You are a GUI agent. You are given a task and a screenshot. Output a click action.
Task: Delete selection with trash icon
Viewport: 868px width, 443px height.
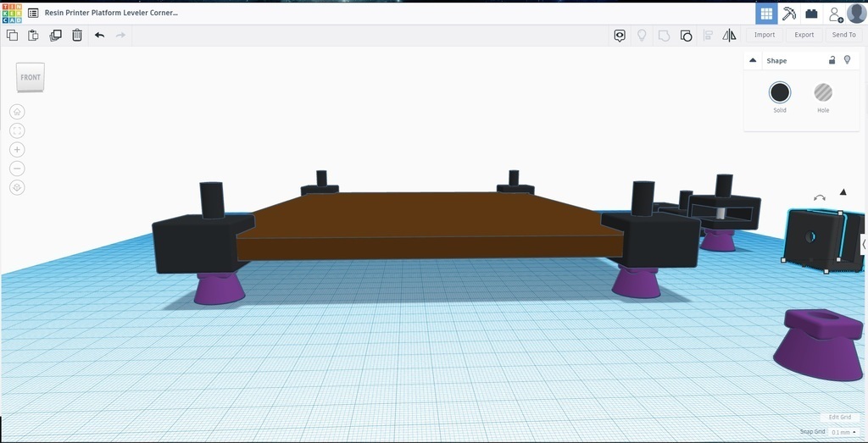pos(77,36)
